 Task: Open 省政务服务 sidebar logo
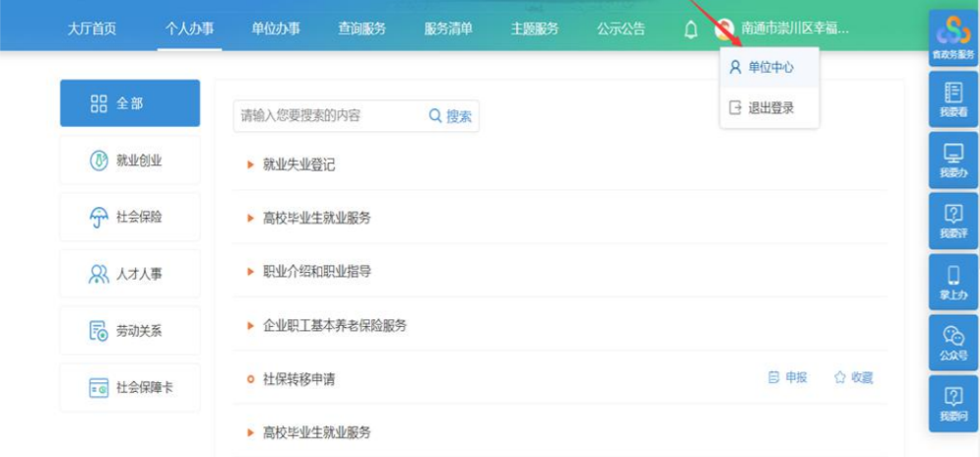953,37
